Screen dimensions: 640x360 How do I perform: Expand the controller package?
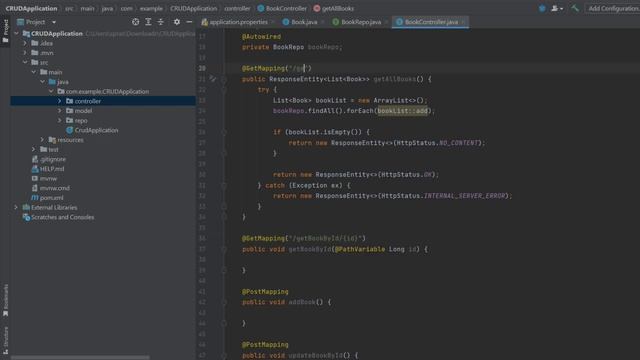pos(60,101)
